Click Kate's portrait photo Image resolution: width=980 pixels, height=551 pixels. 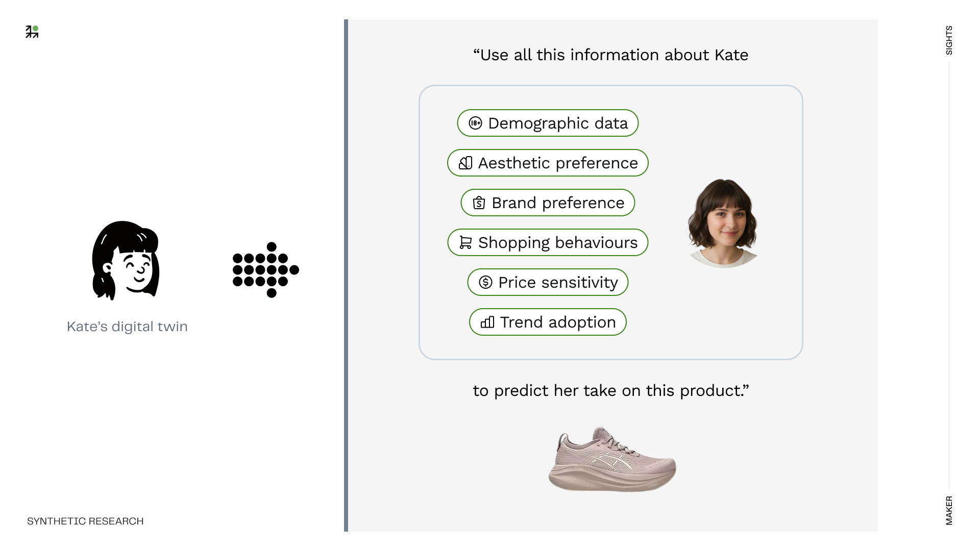723,223
